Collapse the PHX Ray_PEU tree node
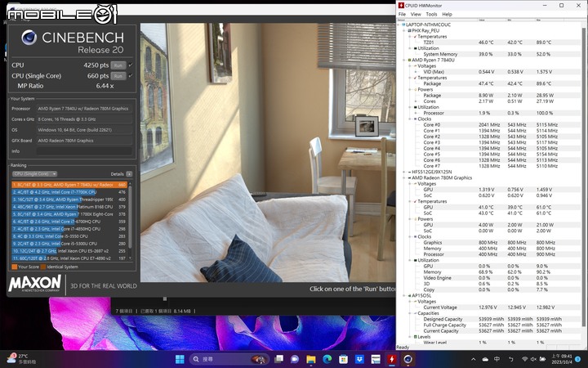Viewport: 588px width, 368px height. coord(404,31)
